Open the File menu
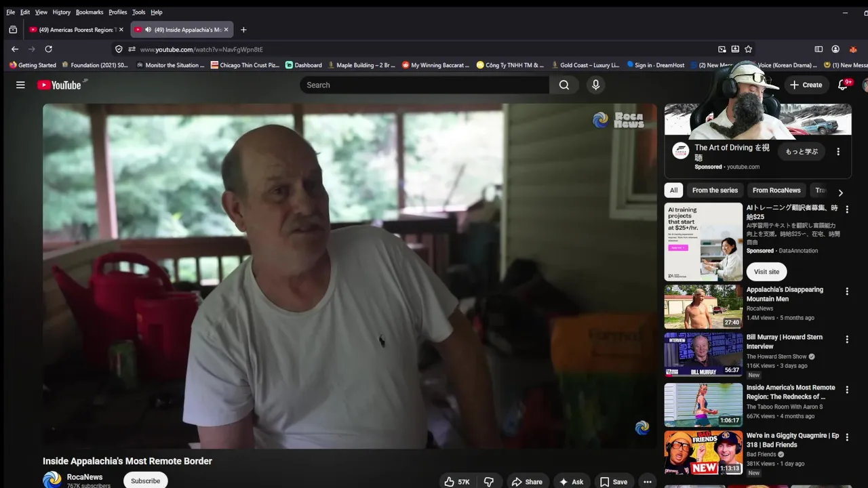This screenshot has width=868, height=488. point(11,12)
